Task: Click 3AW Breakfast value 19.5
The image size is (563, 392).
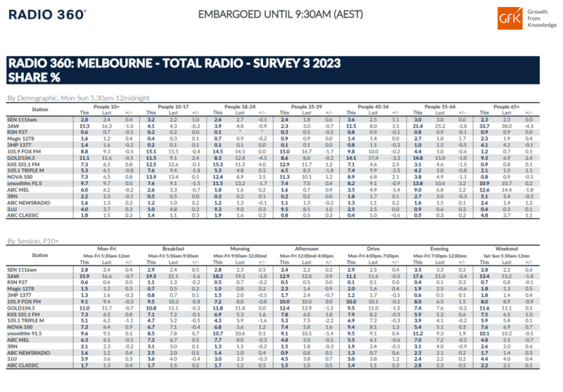Action: click(x=151, y=276)
